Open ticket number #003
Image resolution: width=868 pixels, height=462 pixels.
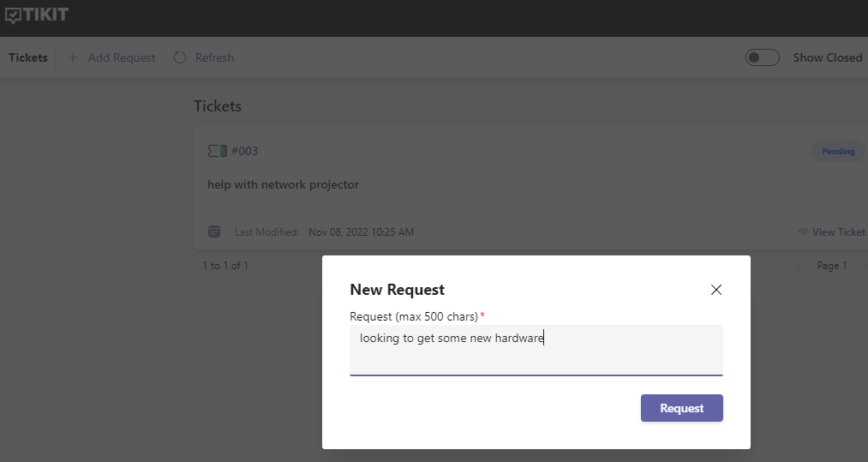click(x=245, y=151)
